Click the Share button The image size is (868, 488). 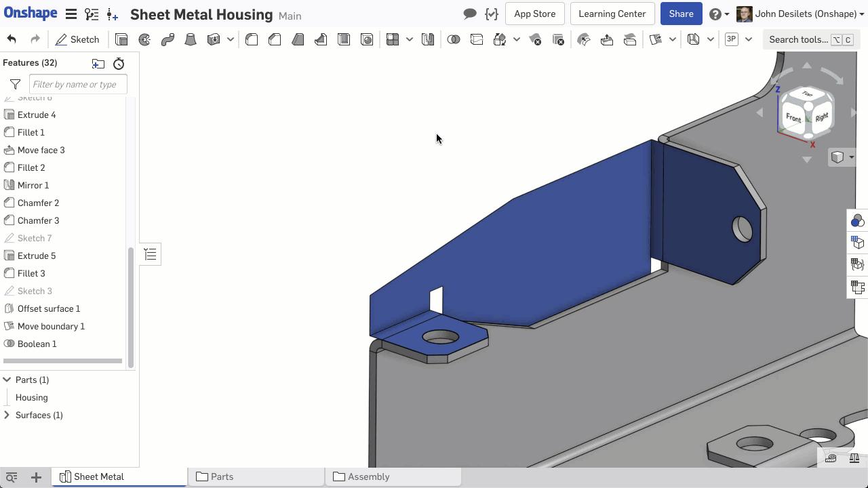[681, 14]
